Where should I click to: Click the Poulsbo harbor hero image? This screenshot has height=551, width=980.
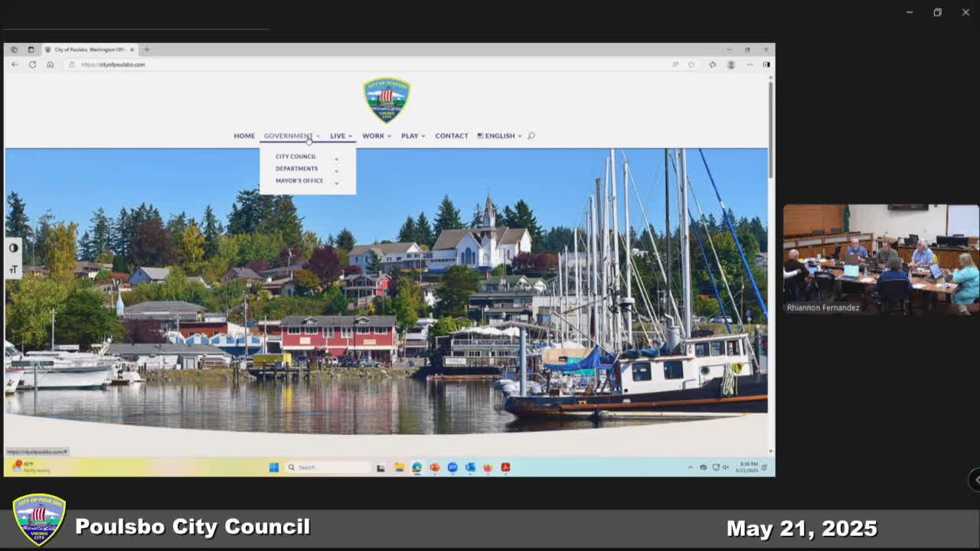(386, 291)
